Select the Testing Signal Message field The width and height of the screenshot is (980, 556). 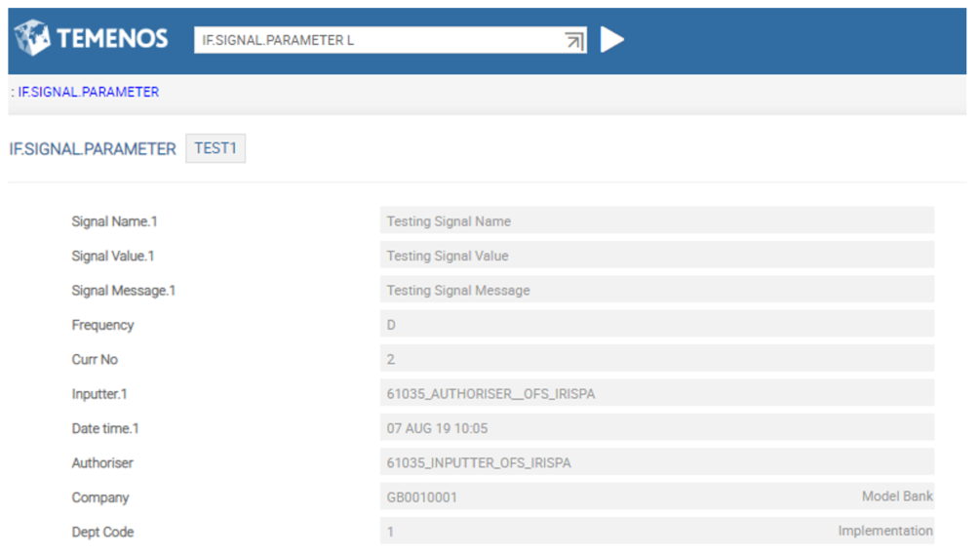click(656, 291)
